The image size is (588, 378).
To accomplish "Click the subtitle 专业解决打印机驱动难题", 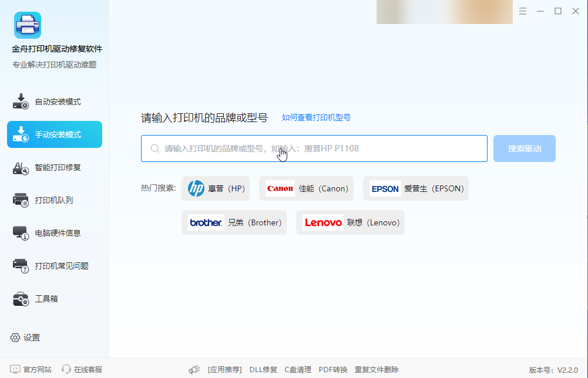I will tap(55, 65).
